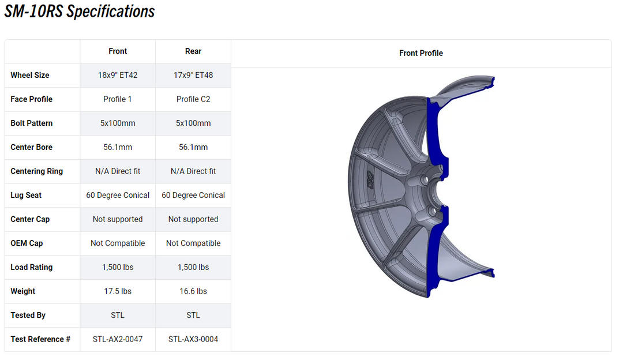Click the front Not supported cell

pyautogui.click(x=118, y=219)
